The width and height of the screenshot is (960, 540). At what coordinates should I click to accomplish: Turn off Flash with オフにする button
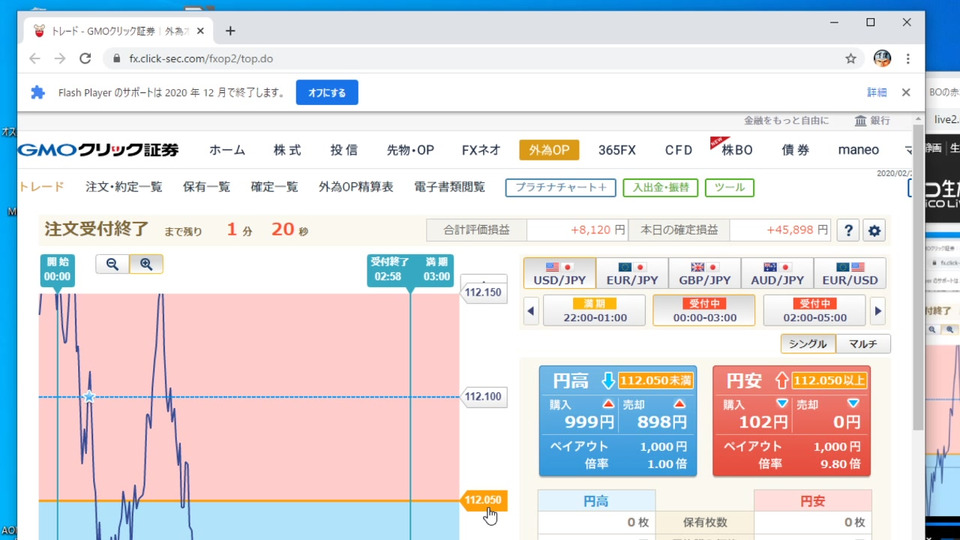coord(327,92)
